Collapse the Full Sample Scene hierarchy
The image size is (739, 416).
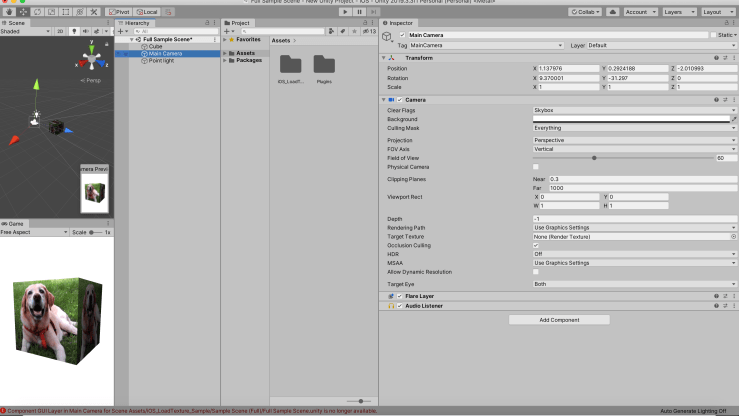[x=132, y=39]
